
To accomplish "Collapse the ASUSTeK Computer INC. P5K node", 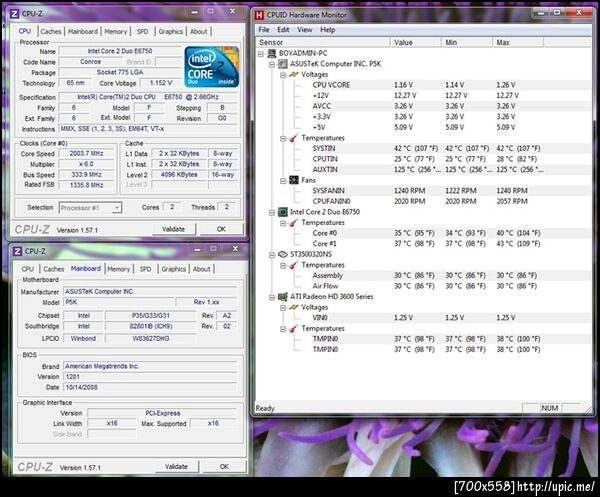I will 272,64.
